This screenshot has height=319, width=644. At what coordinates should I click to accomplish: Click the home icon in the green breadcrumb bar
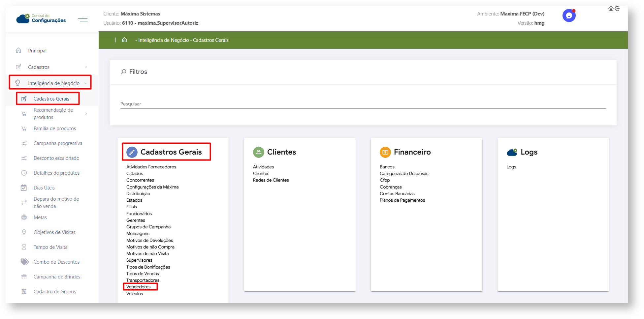click(x=124, y=40)
